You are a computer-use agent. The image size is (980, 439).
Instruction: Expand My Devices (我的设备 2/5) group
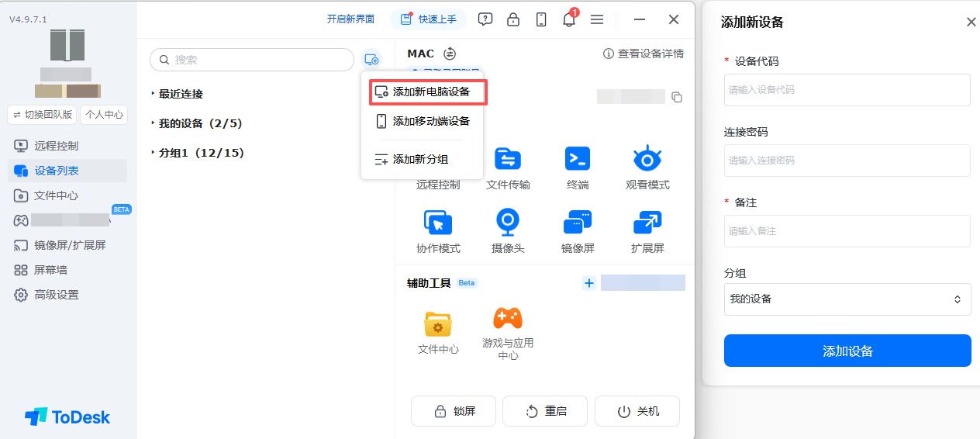pyautogui.click(x=195, y=123)
